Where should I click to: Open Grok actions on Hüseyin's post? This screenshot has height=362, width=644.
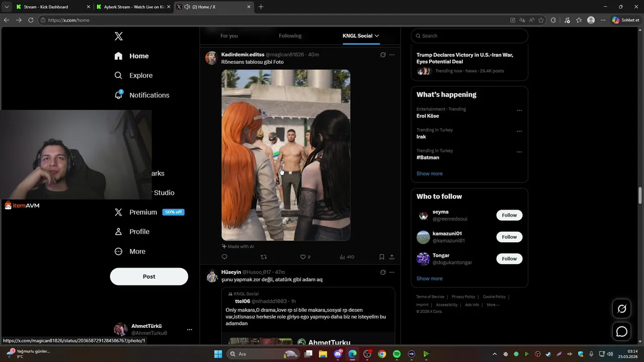coord(383,273)
